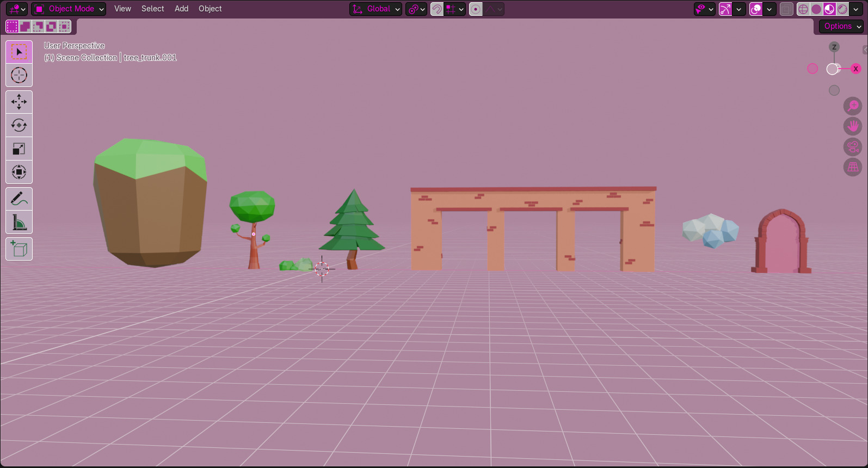Open the transform pivot point dropdown
This screenshot has width=868, height=468.
point(416,9)
